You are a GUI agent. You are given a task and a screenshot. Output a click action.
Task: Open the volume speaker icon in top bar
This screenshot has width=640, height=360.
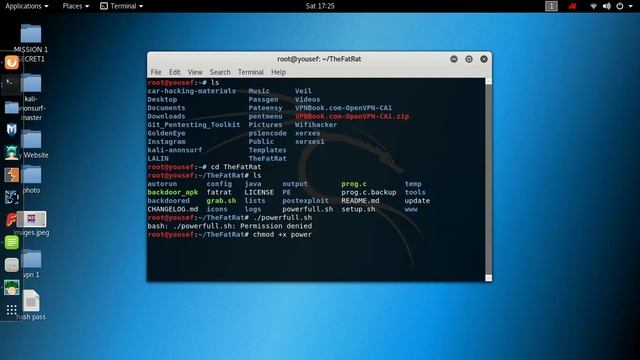[x=607, y=6]
